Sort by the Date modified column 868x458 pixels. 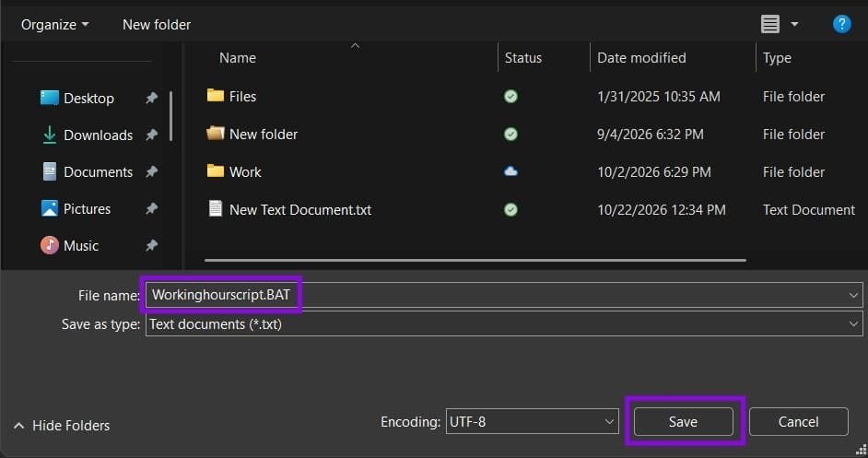point(641,58)
